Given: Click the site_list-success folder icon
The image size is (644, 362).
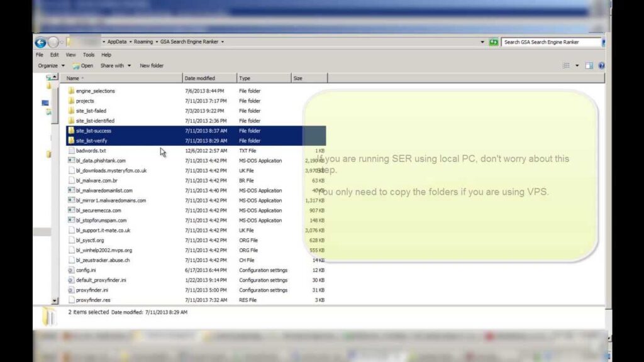Looking at the screenshot, I should 71,131.
